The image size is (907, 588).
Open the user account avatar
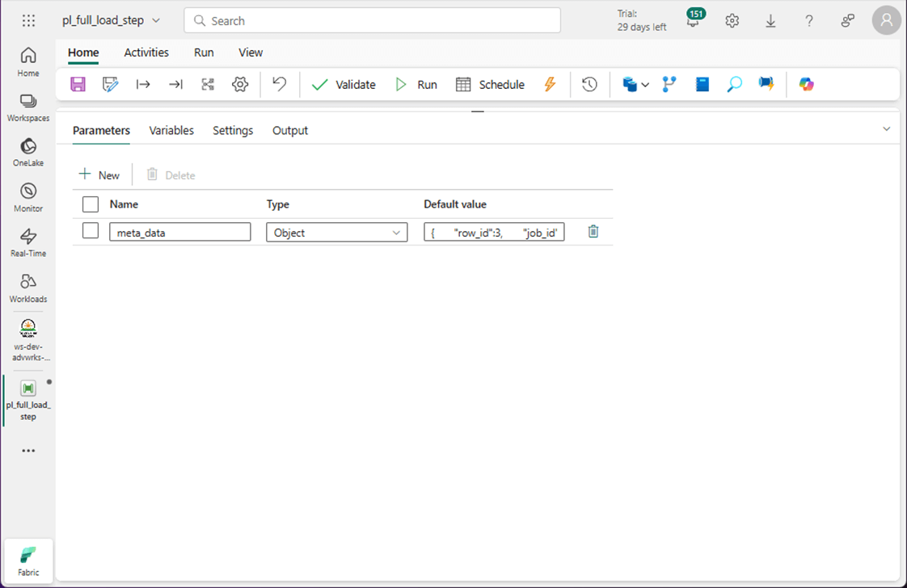tap(886, 21)
